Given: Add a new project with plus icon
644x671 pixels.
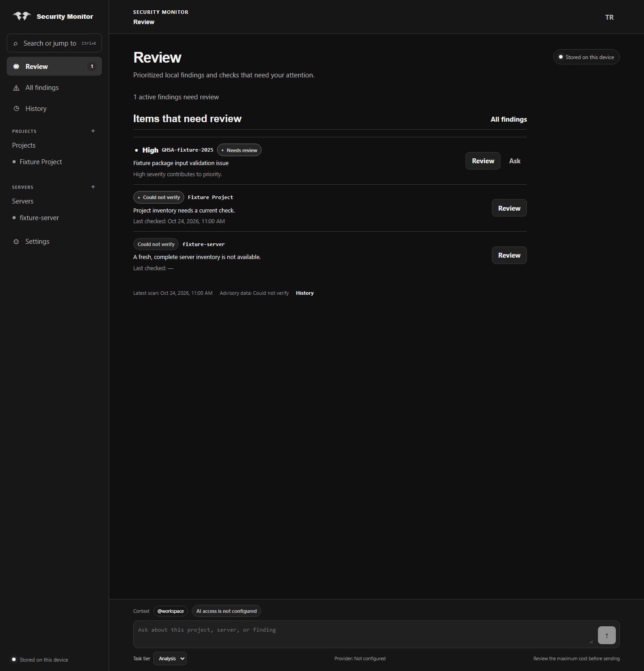Looking at the screenshot, I should pyautogui.click(x=93, y=131).
